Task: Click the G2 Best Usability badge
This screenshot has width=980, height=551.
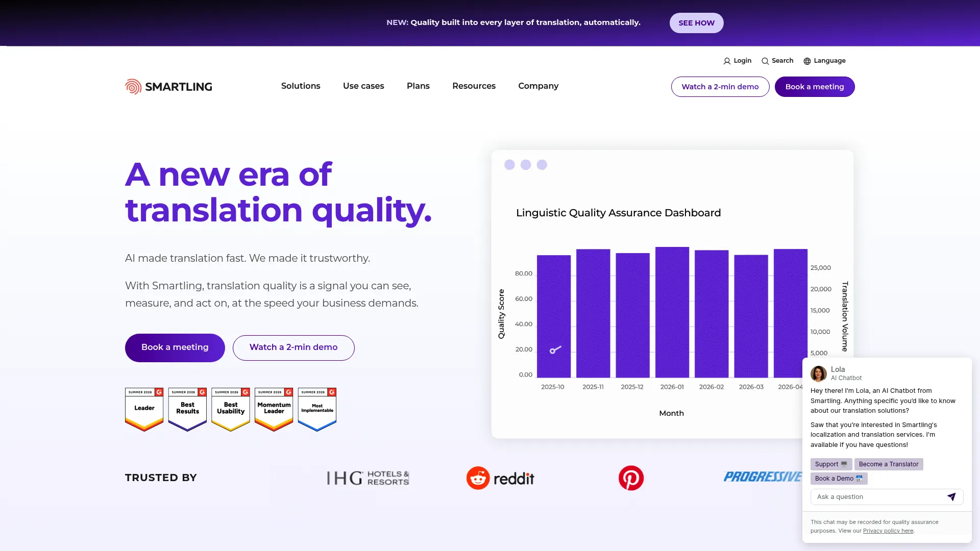Action: [231, 409]
